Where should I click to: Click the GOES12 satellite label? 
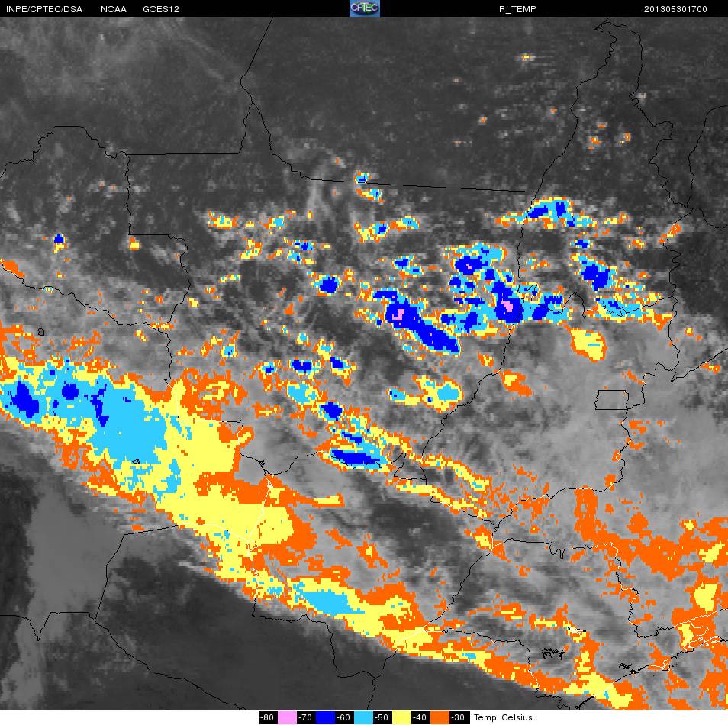pos(161,9)
